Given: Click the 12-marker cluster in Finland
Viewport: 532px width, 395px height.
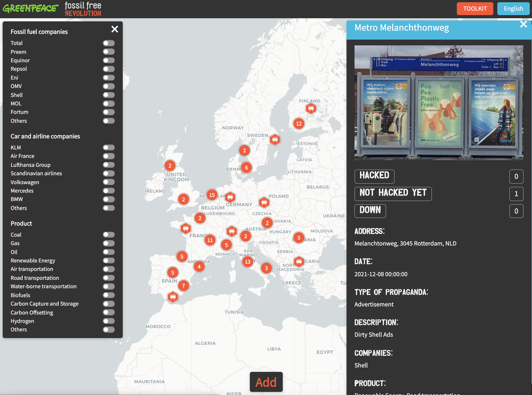Looking at the screenshot, I should 299,124.
